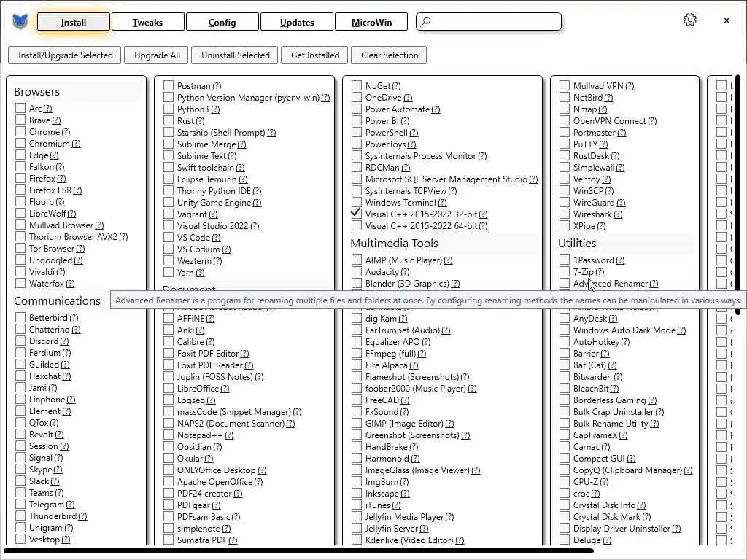The width and height of the screenshot is (747, 560).
Task: Select the Vivaldi checkbox
Action: tap(20, 271)
